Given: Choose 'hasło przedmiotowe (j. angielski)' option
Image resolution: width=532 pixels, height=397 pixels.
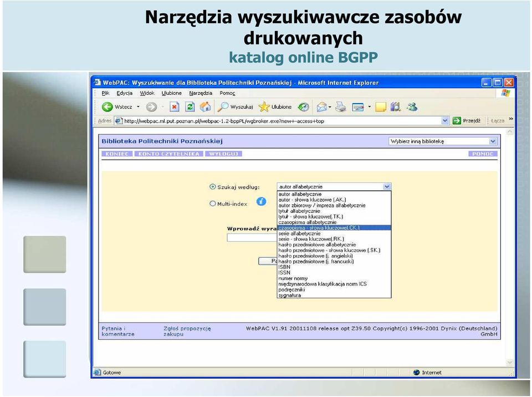Looking at the screenshot, I should 334,256.
